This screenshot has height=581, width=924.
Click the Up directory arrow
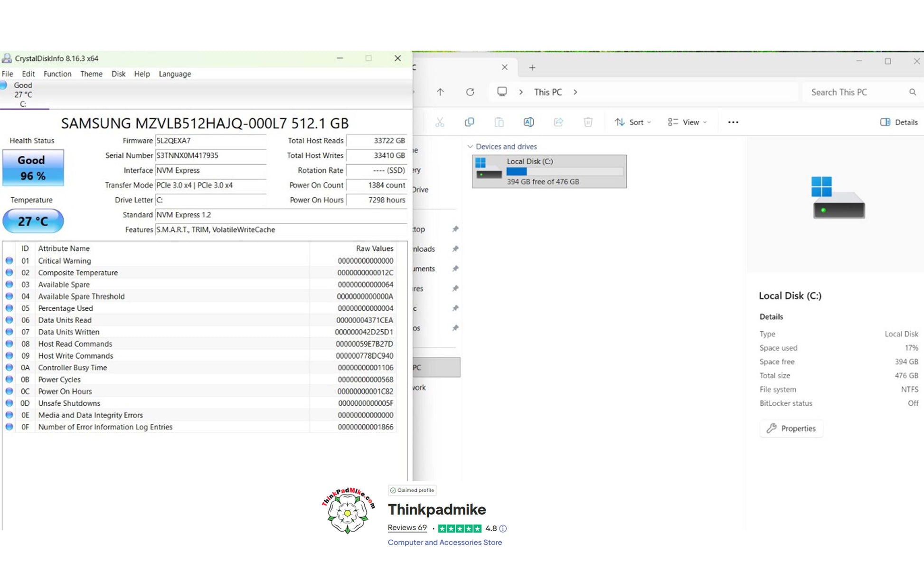[440, 92]
